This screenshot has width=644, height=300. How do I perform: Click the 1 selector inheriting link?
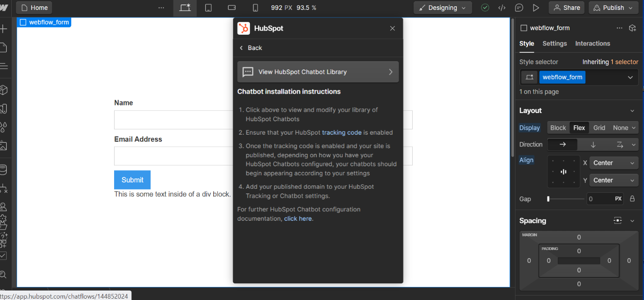(624, 62)
